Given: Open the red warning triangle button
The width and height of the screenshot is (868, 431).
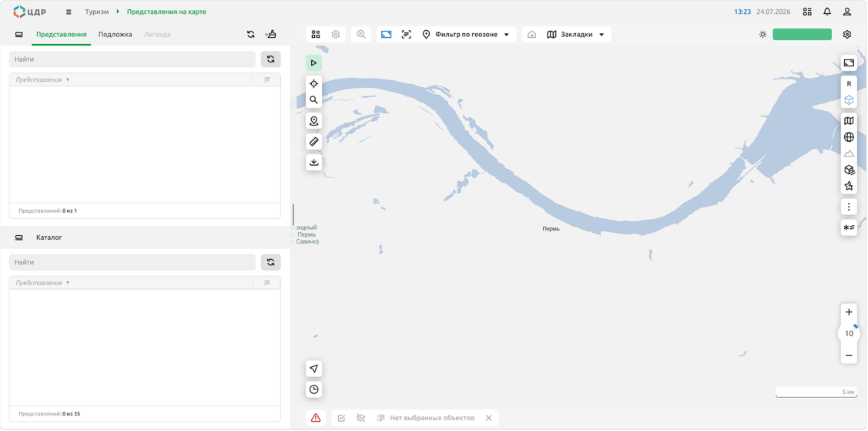Looking at the screenshot, I should (316, 418).
